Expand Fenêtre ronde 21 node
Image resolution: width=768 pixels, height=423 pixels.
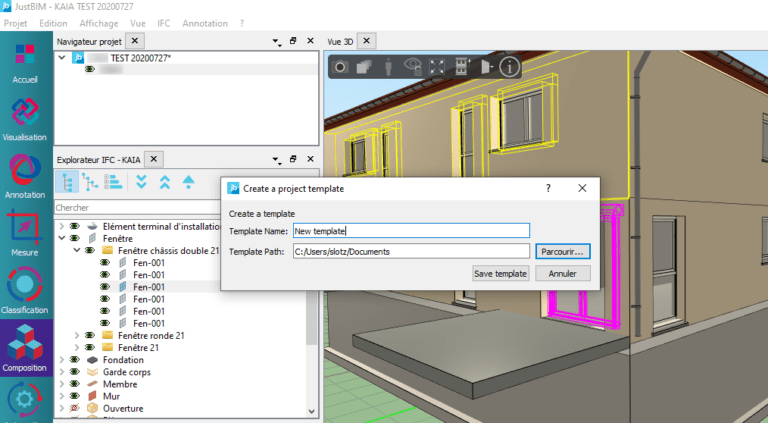[x=77, y=335]
